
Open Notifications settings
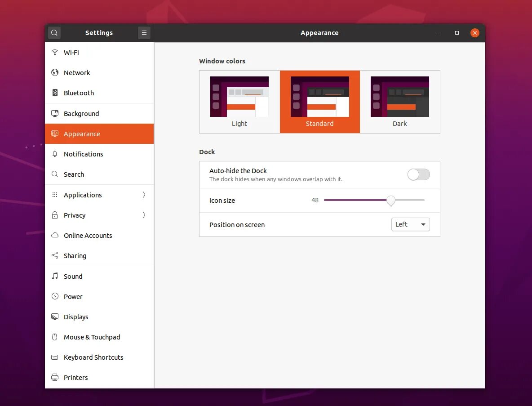(x=99, y=154)
